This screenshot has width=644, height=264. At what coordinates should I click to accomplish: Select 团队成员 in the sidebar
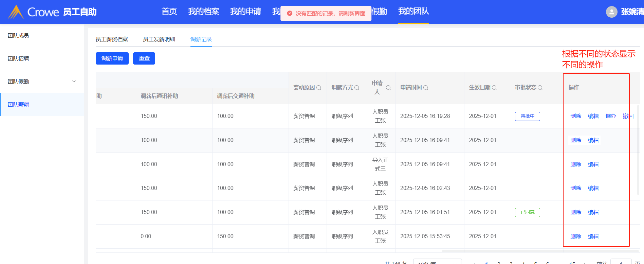(18, 36)
